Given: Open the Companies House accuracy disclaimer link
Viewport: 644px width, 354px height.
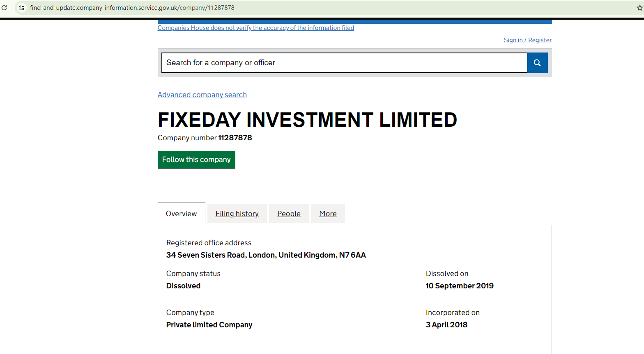Looking at the screenshot, I should pos(255,28).
